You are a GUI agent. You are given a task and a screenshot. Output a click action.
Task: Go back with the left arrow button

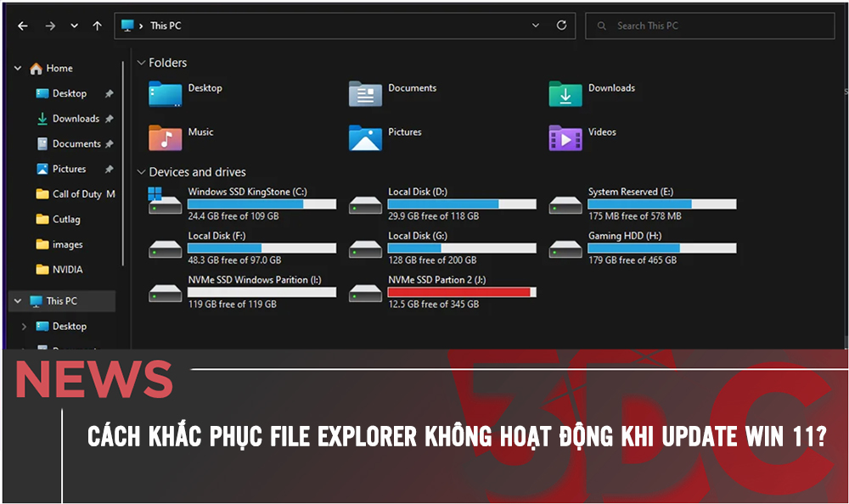click(x=23, y=25)
